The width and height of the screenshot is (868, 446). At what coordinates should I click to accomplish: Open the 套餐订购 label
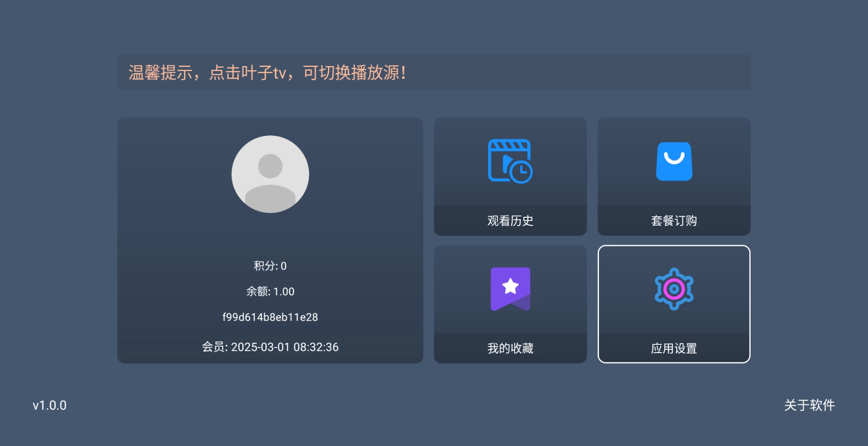[674, 220]
